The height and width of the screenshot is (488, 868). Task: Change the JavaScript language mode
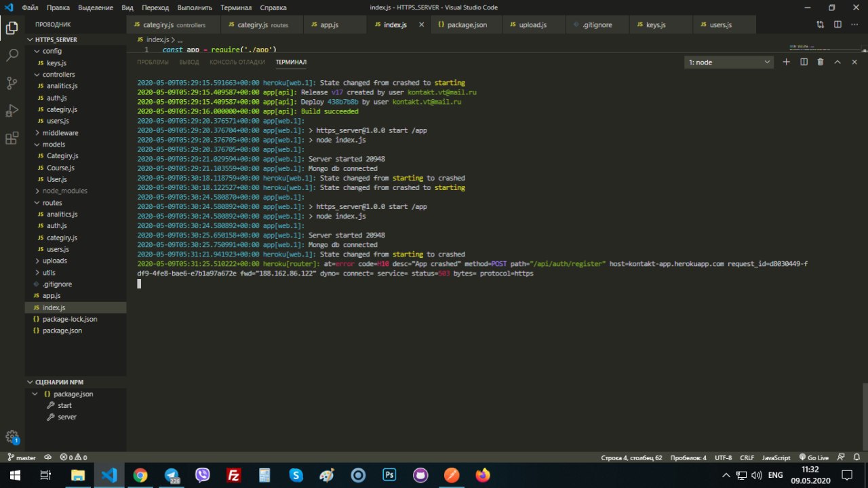point(776,457)
